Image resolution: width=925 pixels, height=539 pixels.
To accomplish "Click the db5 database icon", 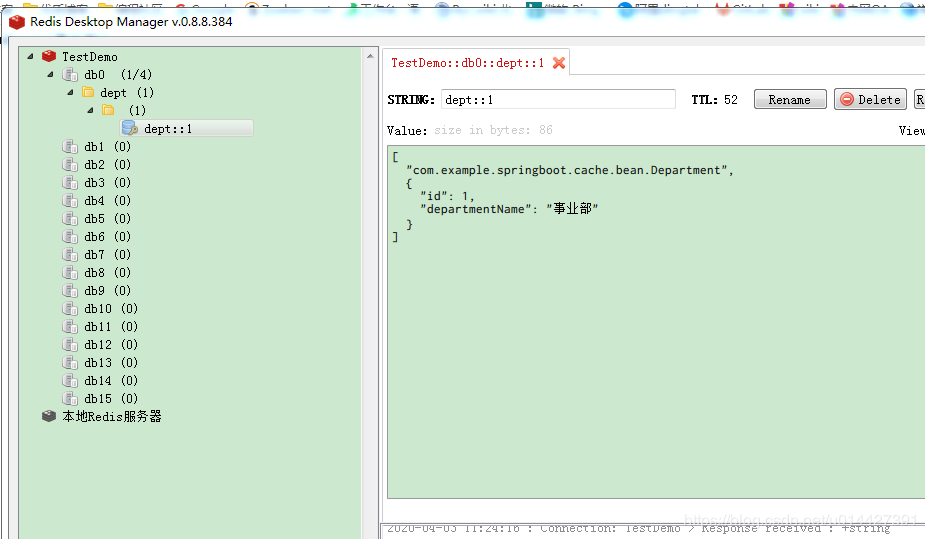I will (70, 219).
